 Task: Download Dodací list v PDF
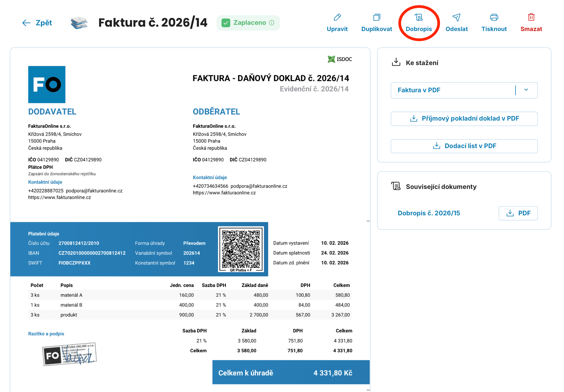464,146
